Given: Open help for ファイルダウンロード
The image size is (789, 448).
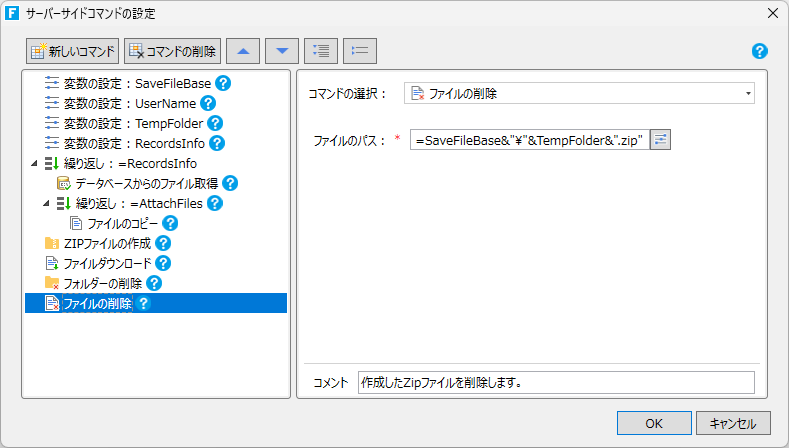Looking at the screenshot, I should [x=163, y=263].
